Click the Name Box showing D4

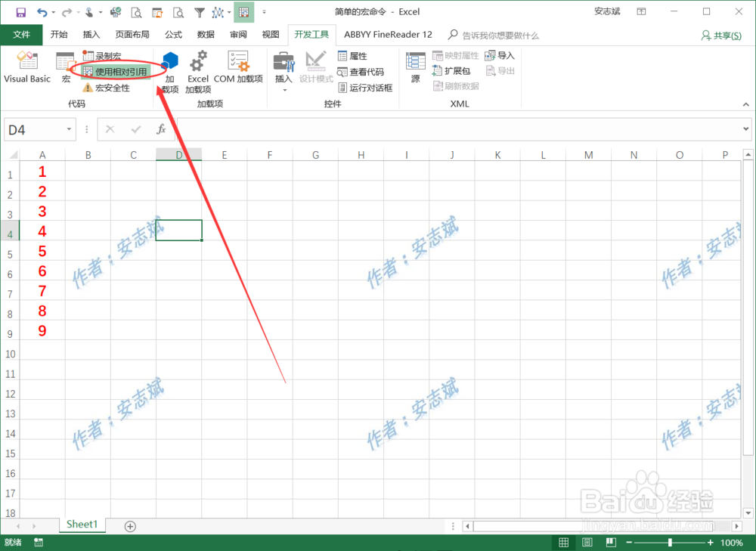[34, 130]
